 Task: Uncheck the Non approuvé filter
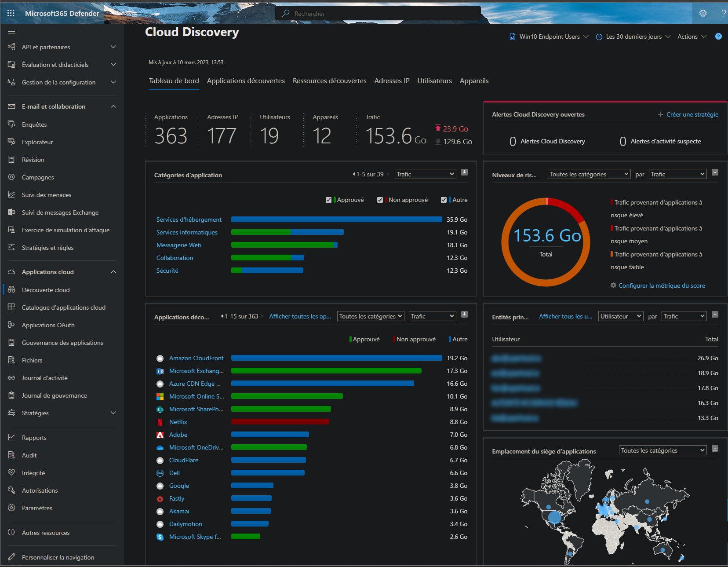pyautogui.click(x=380, y=200)
